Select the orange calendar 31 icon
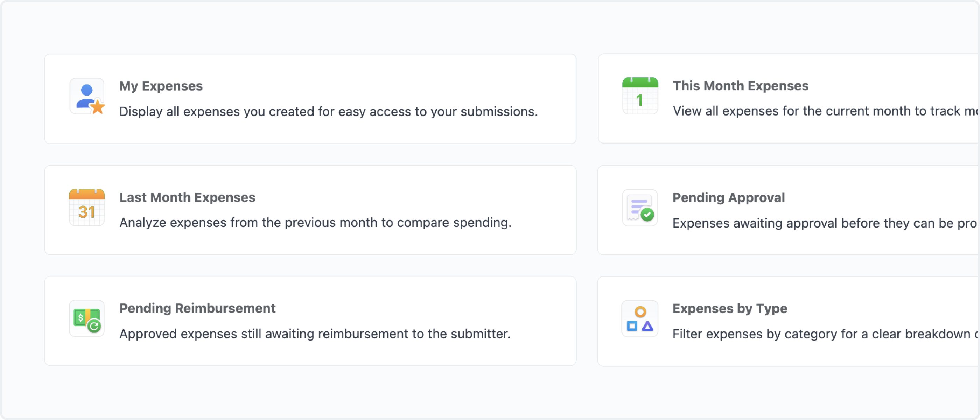 coord(87,207)
